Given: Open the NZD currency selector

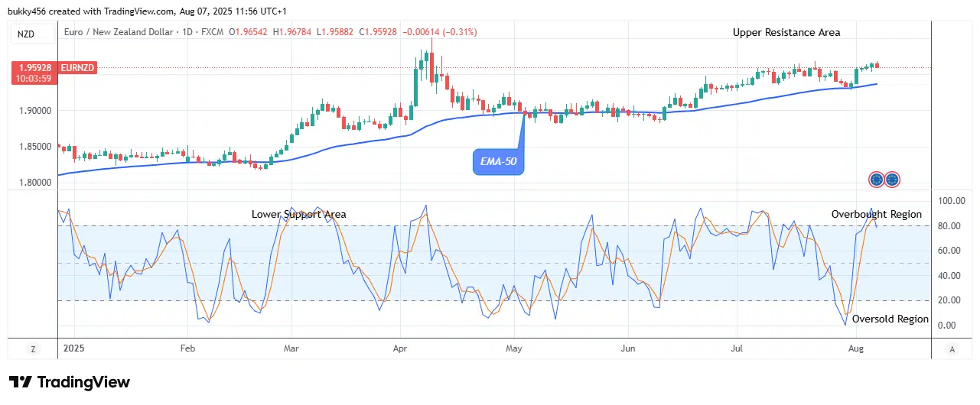Looking at the screenshot, I should (x=33, y=34).
